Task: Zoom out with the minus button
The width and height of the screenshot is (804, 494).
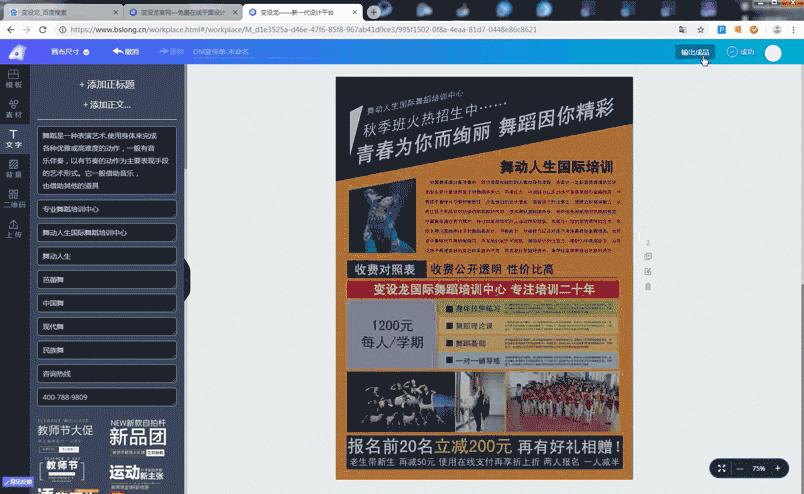Action: 740,468
